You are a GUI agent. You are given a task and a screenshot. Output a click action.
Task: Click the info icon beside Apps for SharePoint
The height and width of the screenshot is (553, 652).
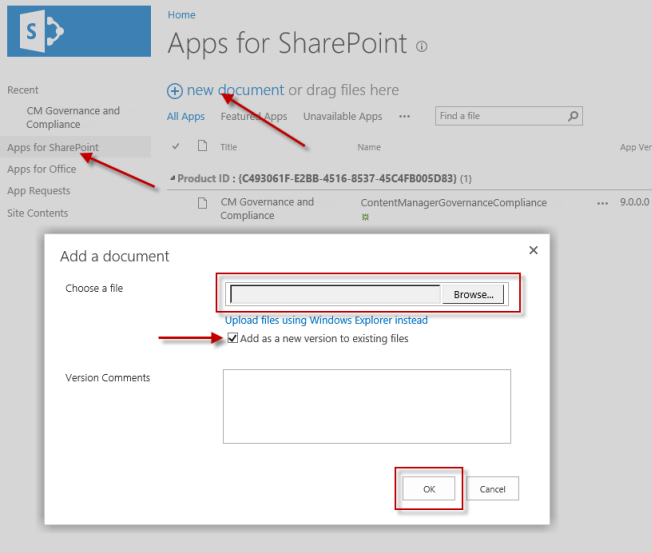421,46
